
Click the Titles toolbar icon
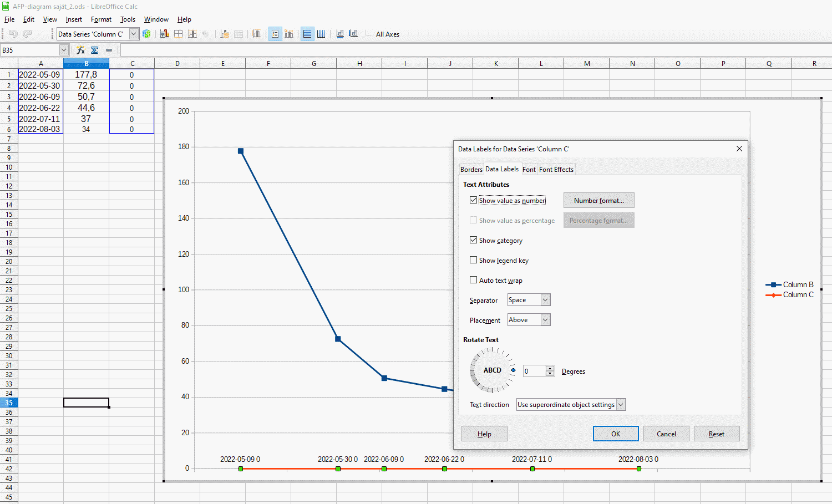tap(257, 34)
